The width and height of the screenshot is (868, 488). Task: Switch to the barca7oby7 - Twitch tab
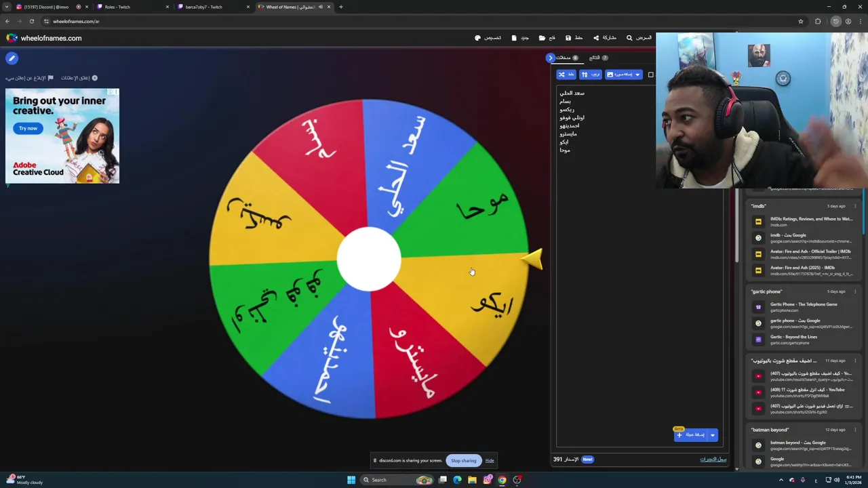[213, 7]
